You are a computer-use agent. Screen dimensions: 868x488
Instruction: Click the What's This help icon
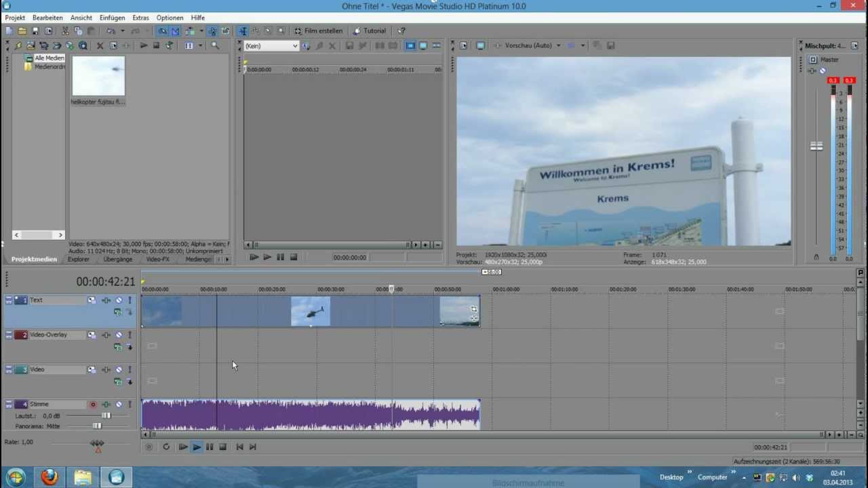tap(401, 31)
